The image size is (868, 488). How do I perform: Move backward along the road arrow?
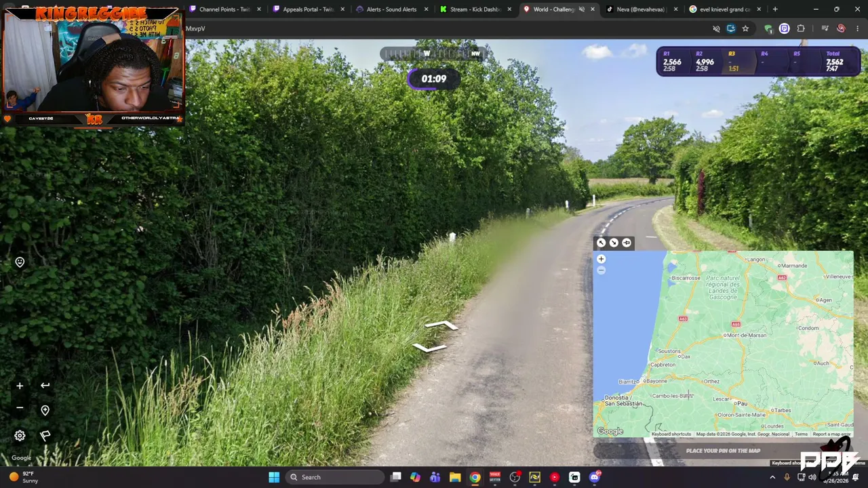(x=429, y=348)
